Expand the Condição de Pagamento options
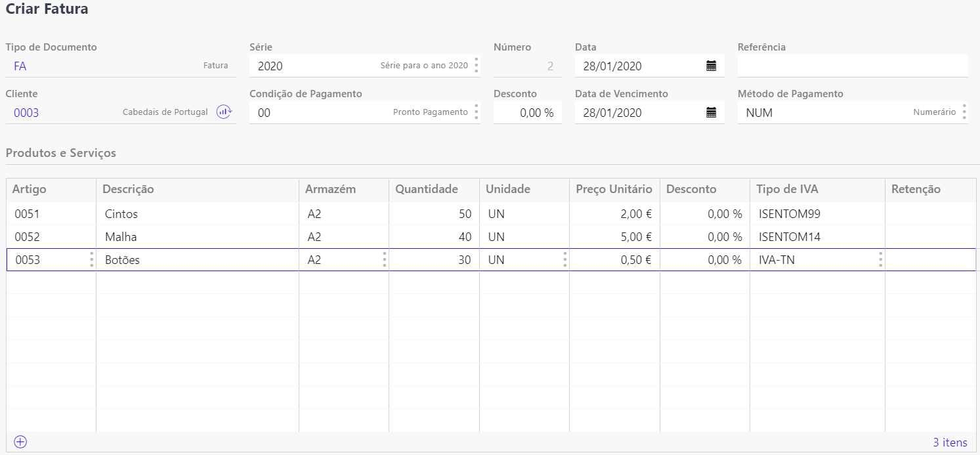980x455 pixels. tap(477, 112)
